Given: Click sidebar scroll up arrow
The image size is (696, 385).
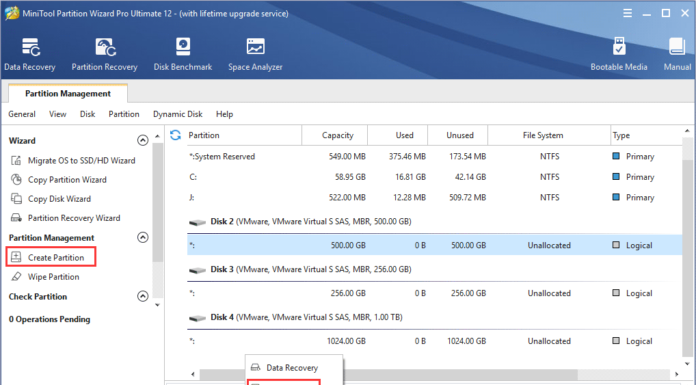Looking at the screenshot, I should pyautogui.click(x=158, y=135).
